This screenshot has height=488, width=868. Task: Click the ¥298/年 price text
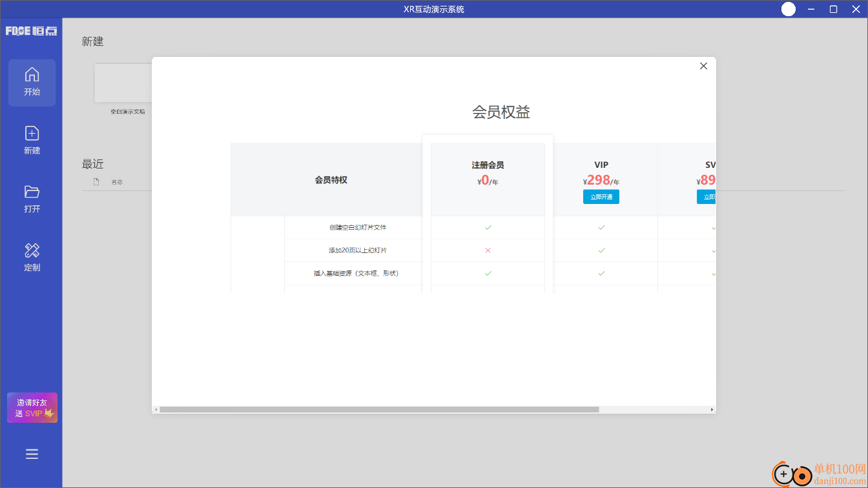click(x=601, y=181)
